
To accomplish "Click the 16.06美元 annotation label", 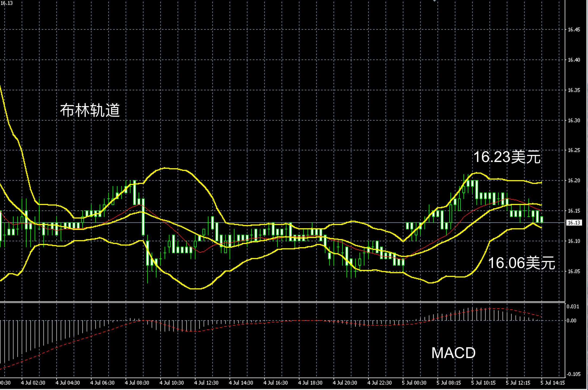I will (x=521, y=263).
